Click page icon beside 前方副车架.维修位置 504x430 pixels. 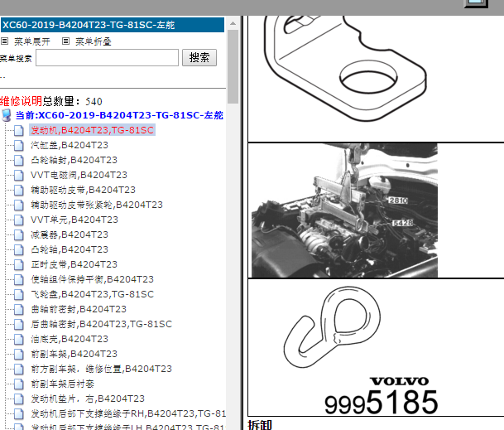tap(19, 369)
